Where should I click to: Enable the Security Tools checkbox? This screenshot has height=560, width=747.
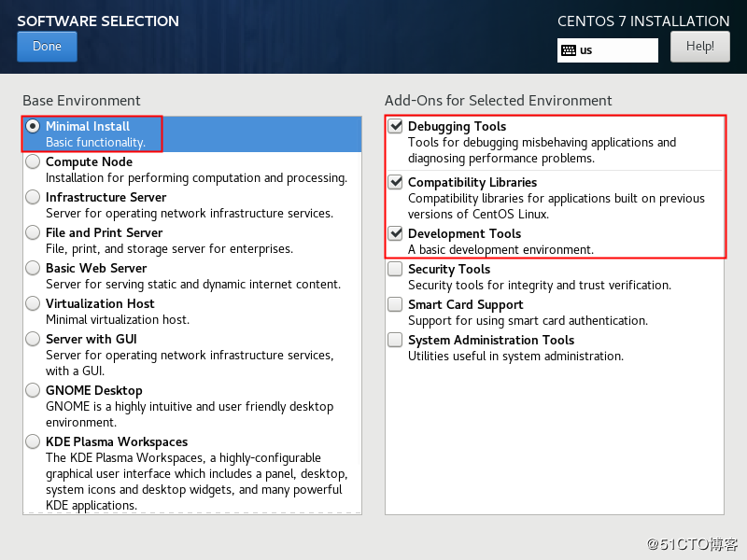click(x=395, y=269)
